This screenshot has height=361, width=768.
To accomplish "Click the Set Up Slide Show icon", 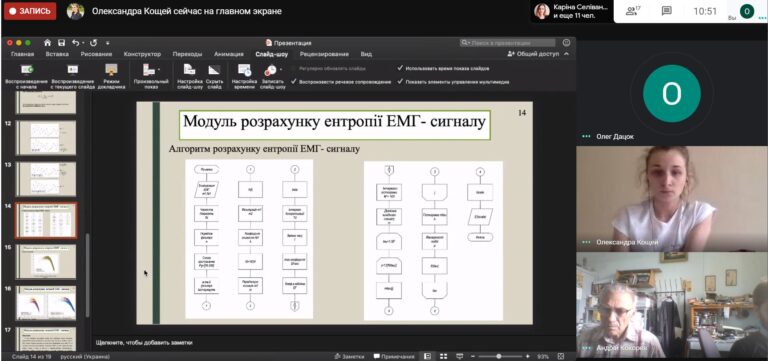I will tap(190, 70).
